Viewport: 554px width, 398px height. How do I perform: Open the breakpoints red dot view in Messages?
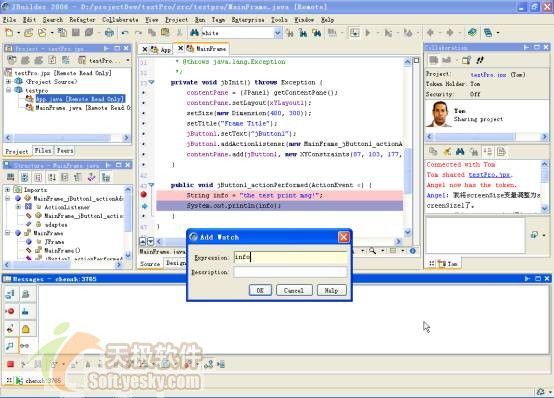coord(10,311)
